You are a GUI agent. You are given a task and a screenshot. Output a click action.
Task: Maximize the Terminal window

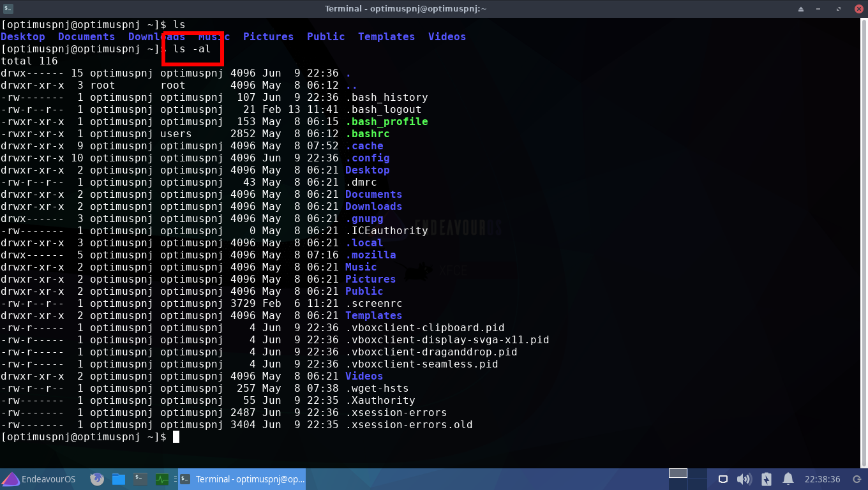[840, 9]
